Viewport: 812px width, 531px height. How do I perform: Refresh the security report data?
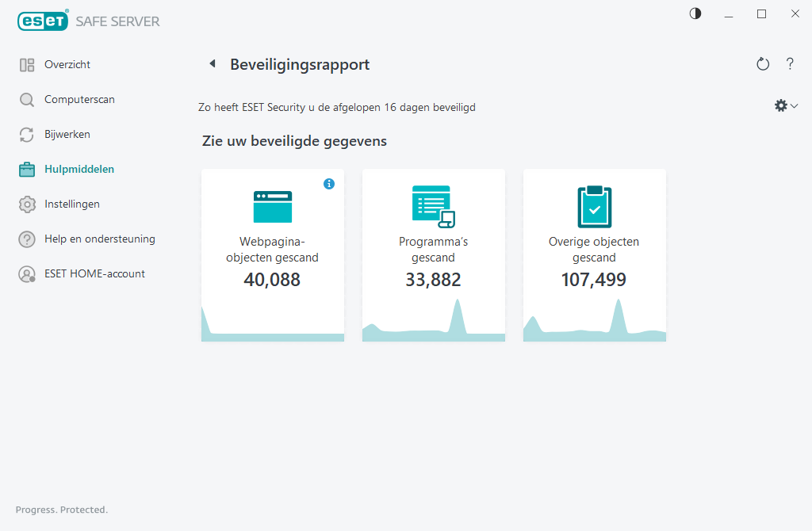point(763,64)
